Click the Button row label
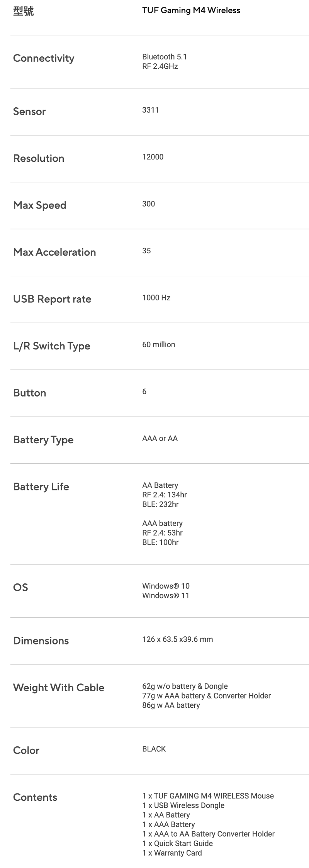This screenshot has width=309, height=868. pos(30,393)
